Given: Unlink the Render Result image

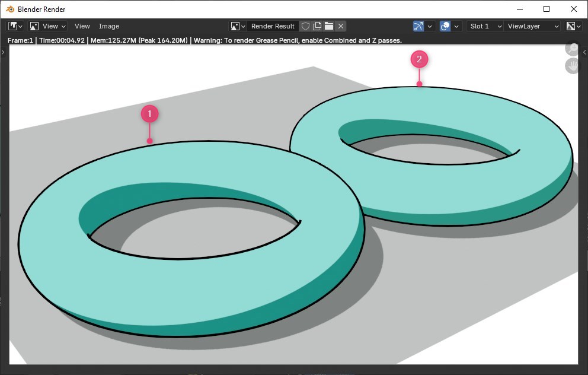Looking at the screenshot, I should (340, 26).
